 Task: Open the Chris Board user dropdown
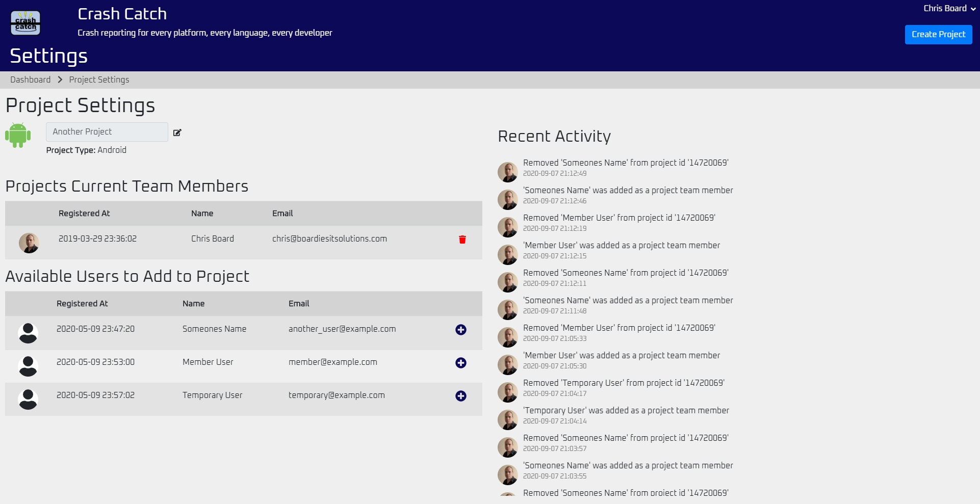point(949,8)
